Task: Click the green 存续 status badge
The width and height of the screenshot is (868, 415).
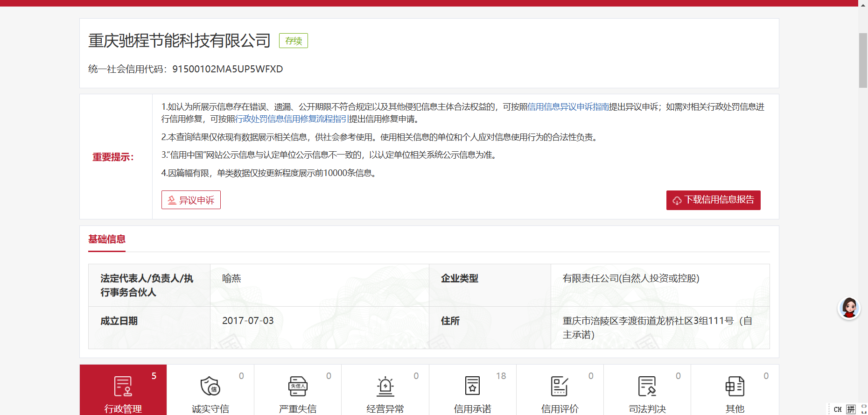Action: click(294, 41)
